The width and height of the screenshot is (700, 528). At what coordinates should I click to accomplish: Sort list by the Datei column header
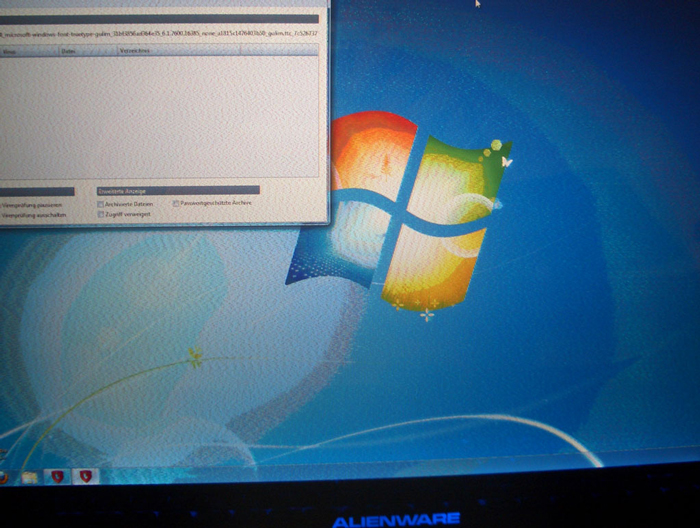pyautogui.click(x=88, y=51)
